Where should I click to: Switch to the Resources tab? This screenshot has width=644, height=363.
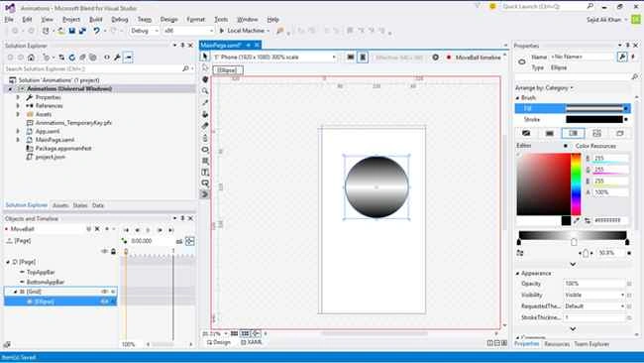click(x=557, y=344)
